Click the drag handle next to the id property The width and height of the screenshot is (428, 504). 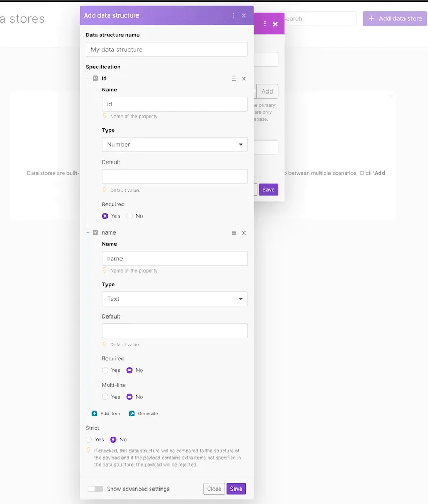coord(234,78)
